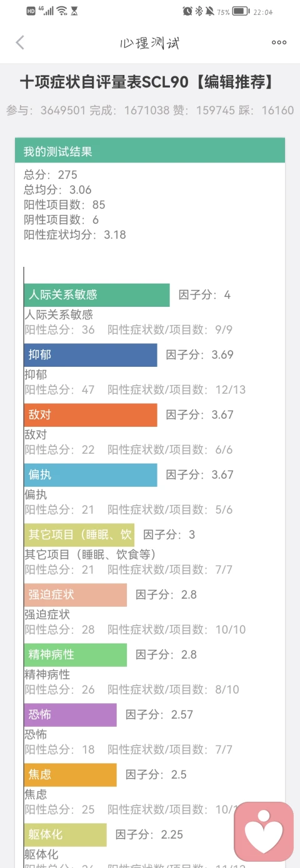Select the amber 焦虑 factor bar
The image size is (300, 868).
click(x=71, y=775)
